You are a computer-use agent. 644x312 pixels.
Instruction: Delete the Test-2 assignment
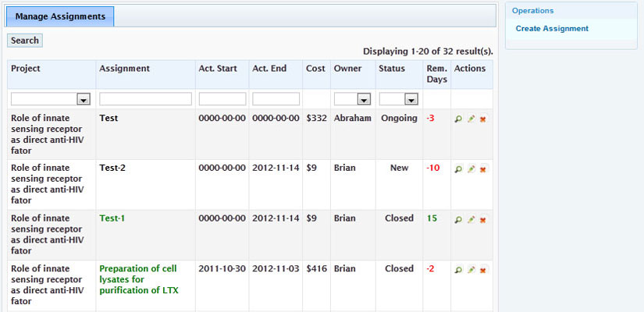(482, 169)
